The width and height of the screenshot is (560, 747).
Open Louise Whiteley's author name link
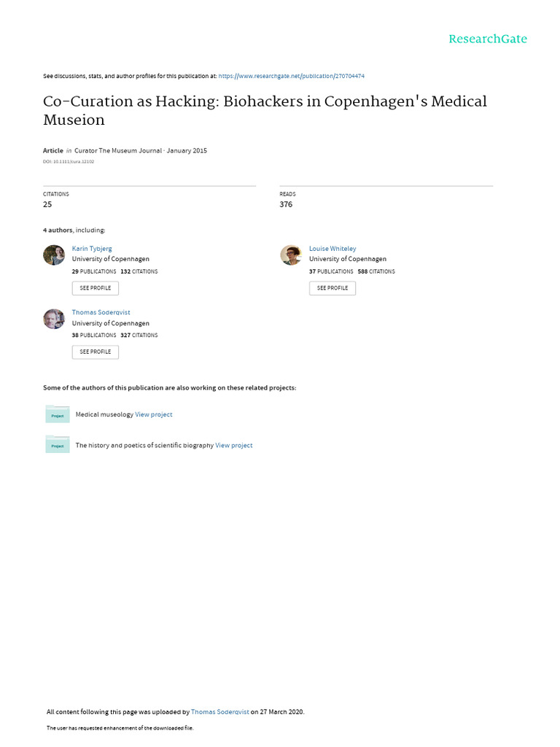(x=332, y=249)
